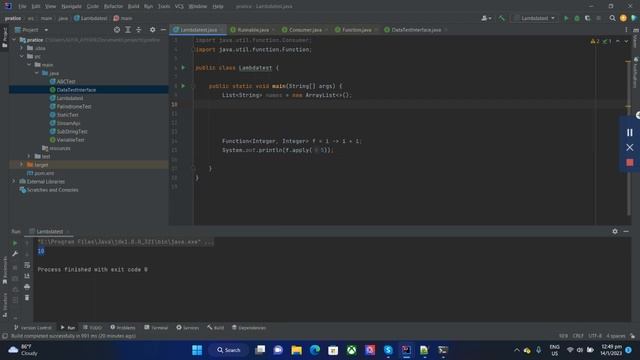
Task: Open Search Everywhere magnifier icon
Action: click(612, 18)
